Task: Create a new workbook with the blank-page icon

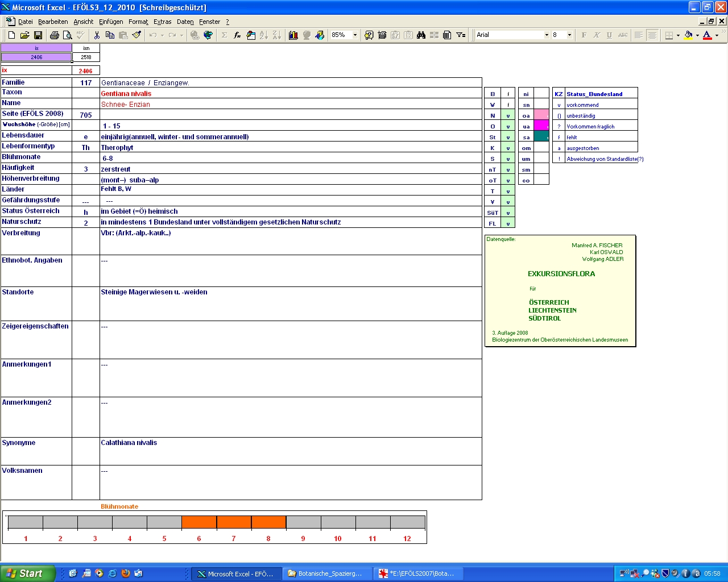Action: click(11, 35)
